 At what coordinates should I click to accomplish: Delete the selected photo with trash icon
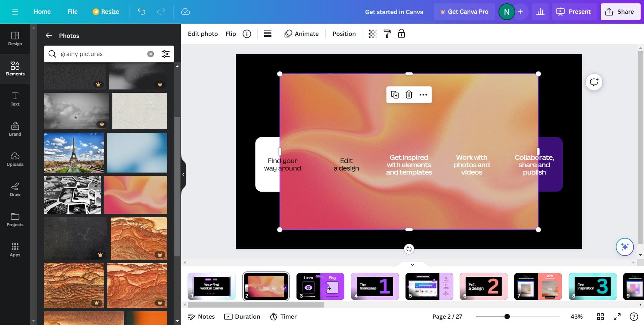(409, 95)
